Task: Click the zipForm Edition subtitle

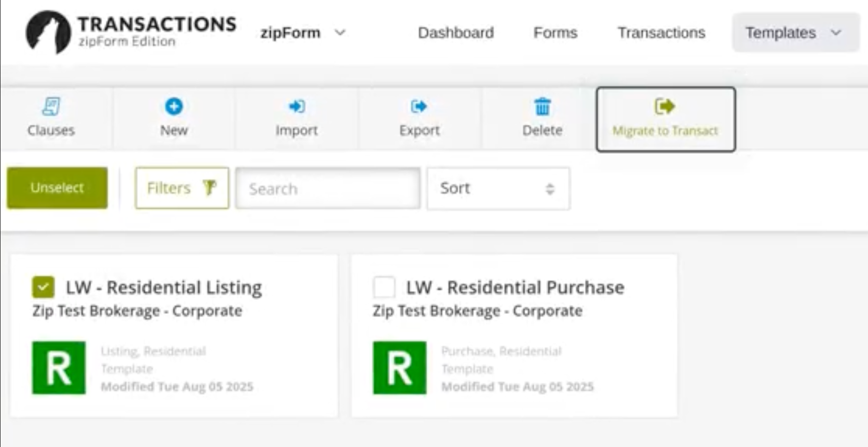Action: 127,42
